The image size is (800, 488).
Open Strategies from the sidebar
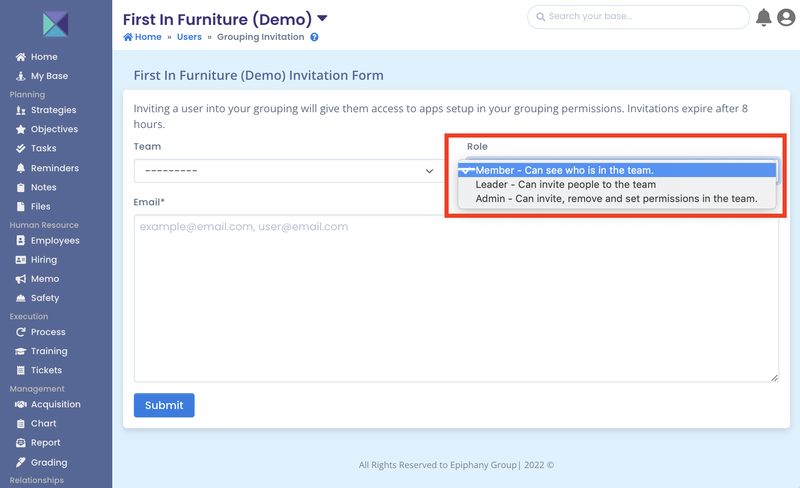point(53,110)
